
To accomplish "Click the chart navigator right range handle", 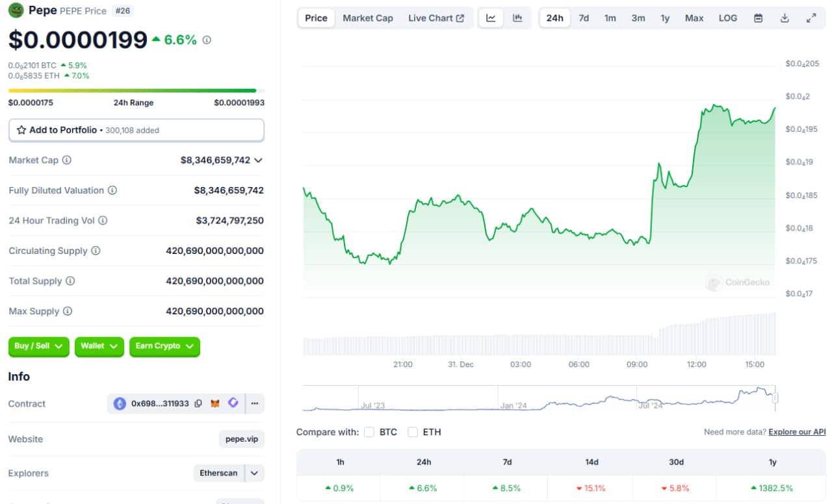I will (x=775, y=398).
